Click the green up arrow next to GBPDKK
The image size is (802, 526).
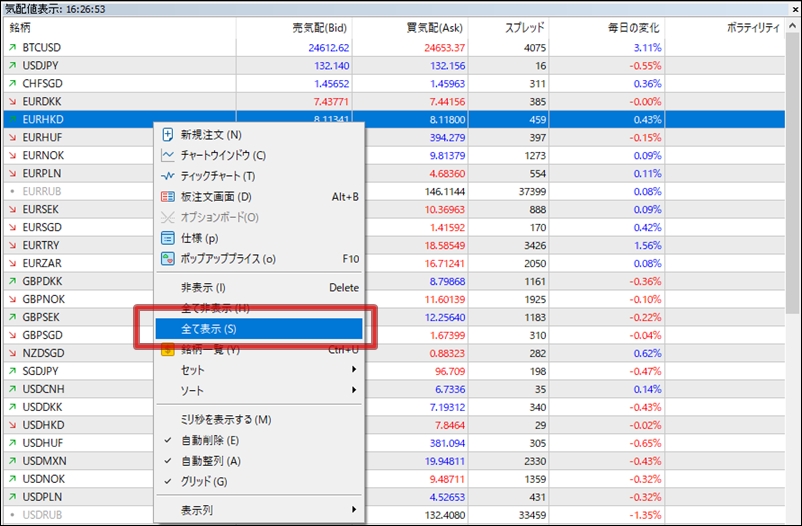click(12, 281)
